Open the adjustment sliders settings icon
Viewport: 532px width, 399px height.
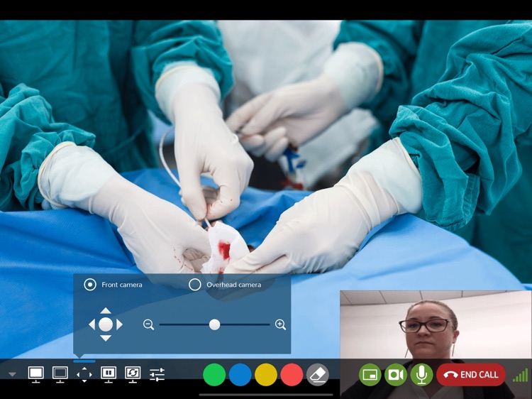pos(157,375)
